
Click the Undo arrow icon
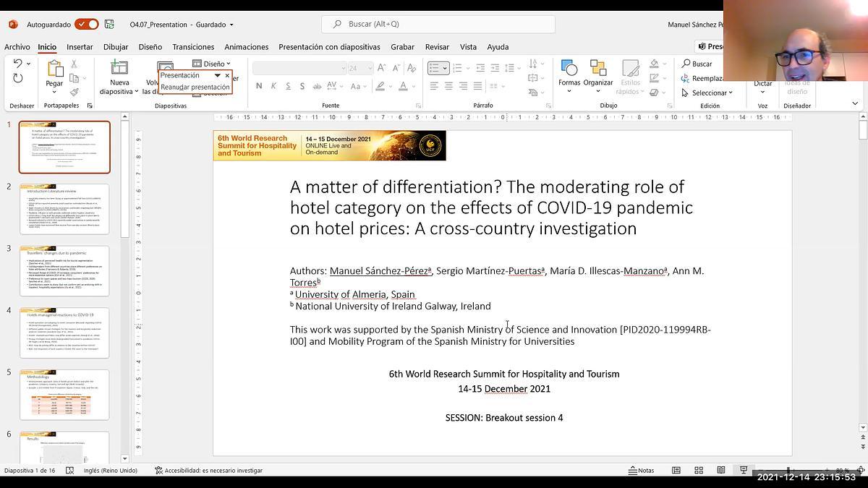(x=17, y=64)
